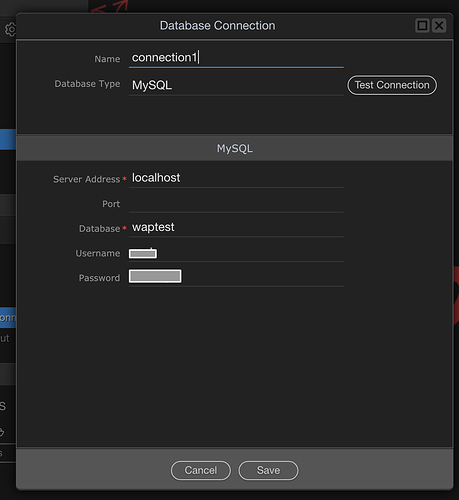Maximize the Database Connection dialog
The width and height of the screenshot is (459, 500).
pos(422,25)
